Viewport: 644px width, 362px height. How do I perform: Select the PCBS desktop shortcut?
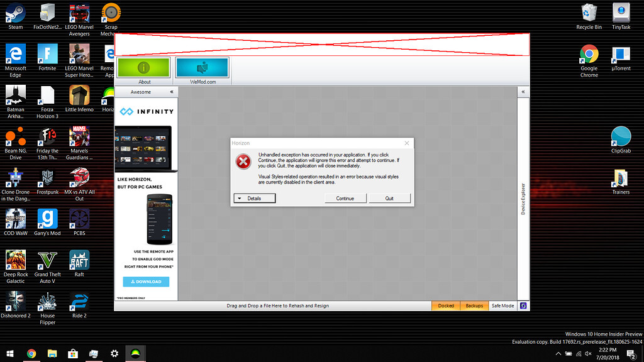(x=79, y=222)
